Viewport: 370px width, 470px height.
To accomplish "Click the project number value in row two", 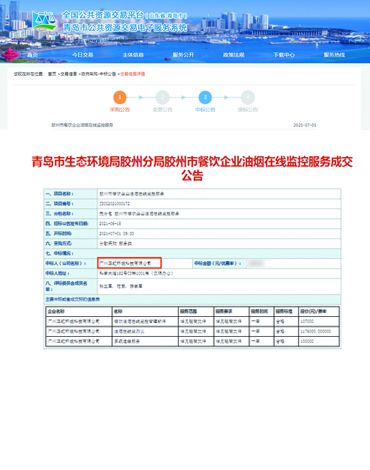I will click(x=115, y=204).
